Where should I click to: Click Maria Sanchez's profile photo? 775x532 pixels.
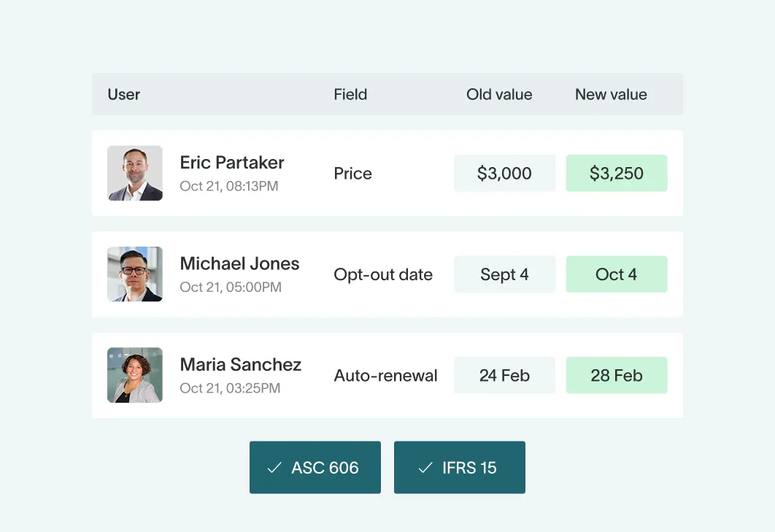click(x=135, y=375)
